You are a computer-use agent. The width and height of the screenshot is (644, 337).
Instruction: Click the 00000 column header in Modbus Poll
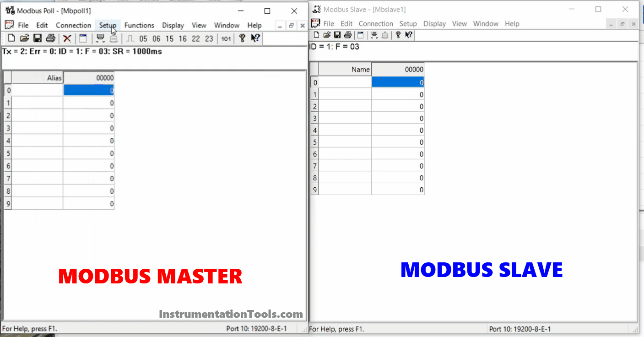tap(89, 78)
